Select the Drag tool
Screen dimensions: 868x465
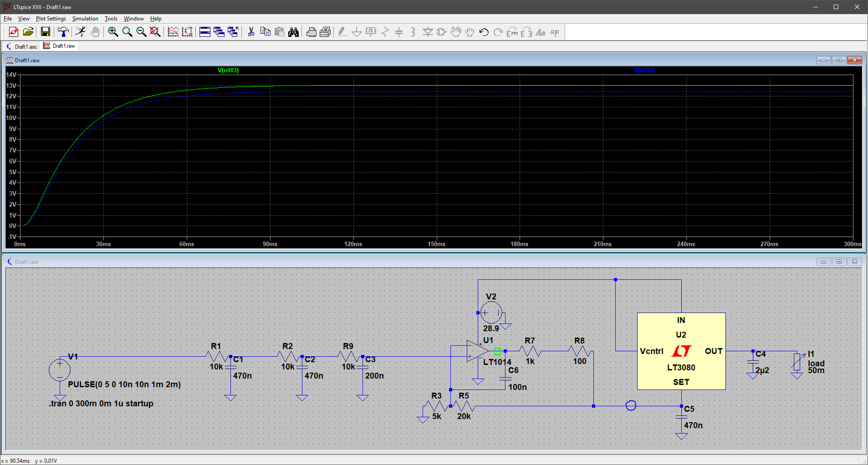click(470, 32)
